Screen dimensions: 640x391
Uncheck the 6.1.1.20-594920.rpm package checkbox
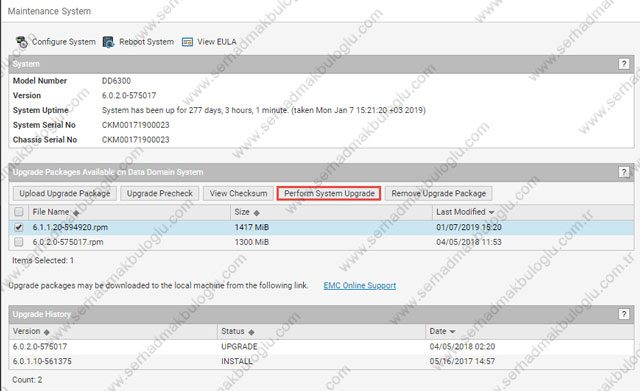click(18, 227)
